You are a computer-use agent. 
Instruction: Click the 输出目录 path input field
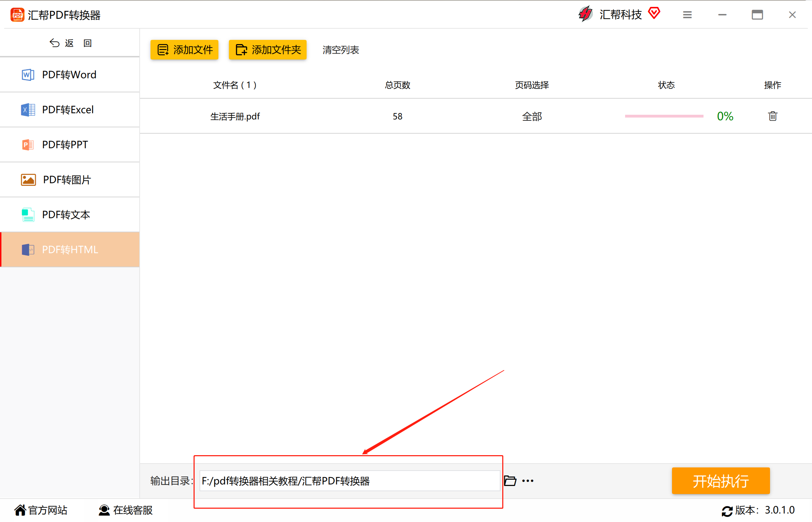pos(350,481)
